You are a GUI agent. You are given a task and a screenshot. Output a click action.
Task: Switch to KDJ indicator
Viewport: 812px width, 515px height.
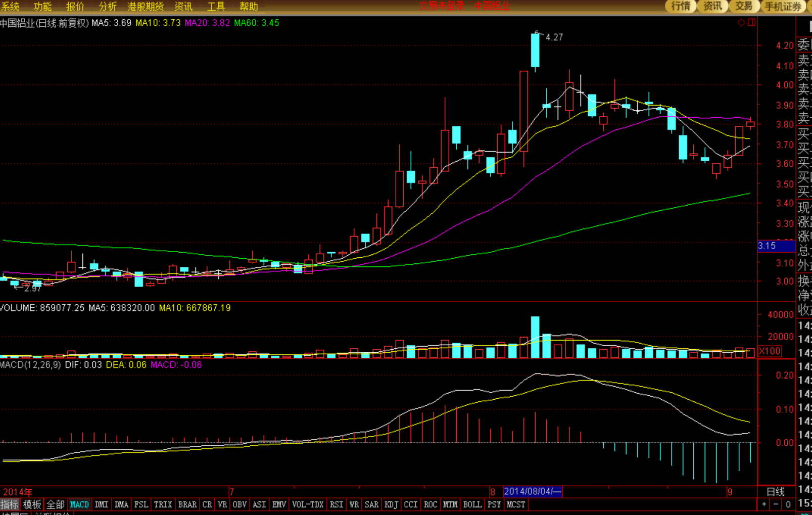pyautogui.click(x=391, y=504)
